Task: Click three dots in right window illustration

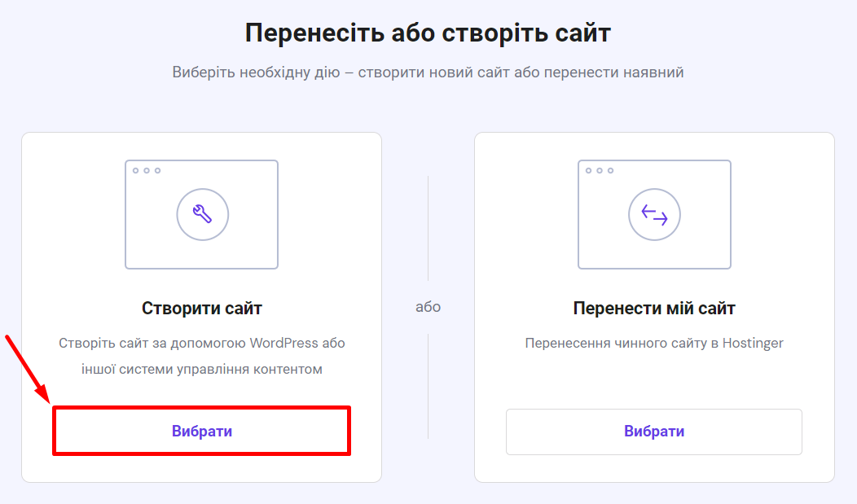Action: click(600, 171)
